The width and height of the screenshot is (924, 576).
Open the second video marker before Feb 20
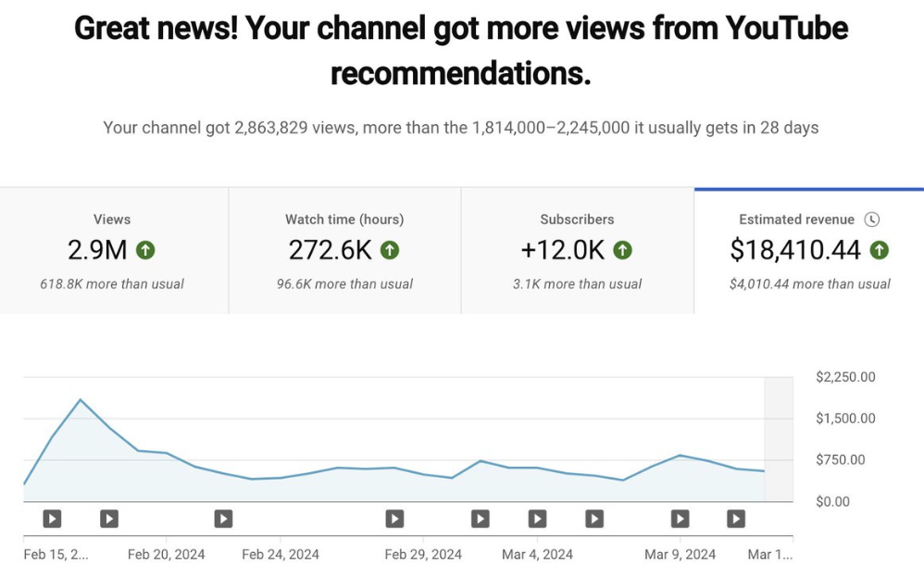click(109, 519)
